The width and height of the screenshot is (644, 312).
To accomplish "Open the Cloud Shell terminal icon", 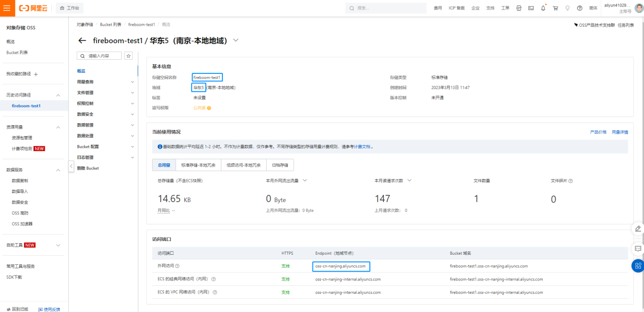I will click(531, 8).
